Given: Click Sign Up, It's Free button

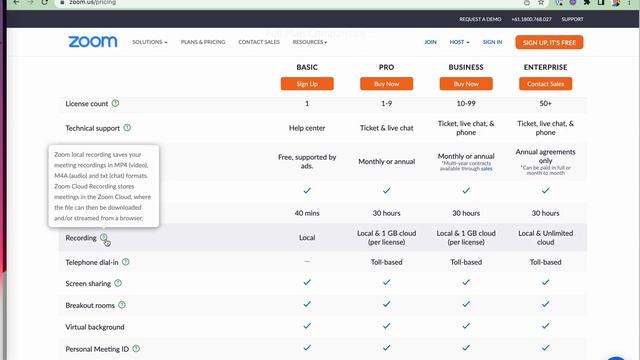Looking at the screenshot, I should [549, 42].
